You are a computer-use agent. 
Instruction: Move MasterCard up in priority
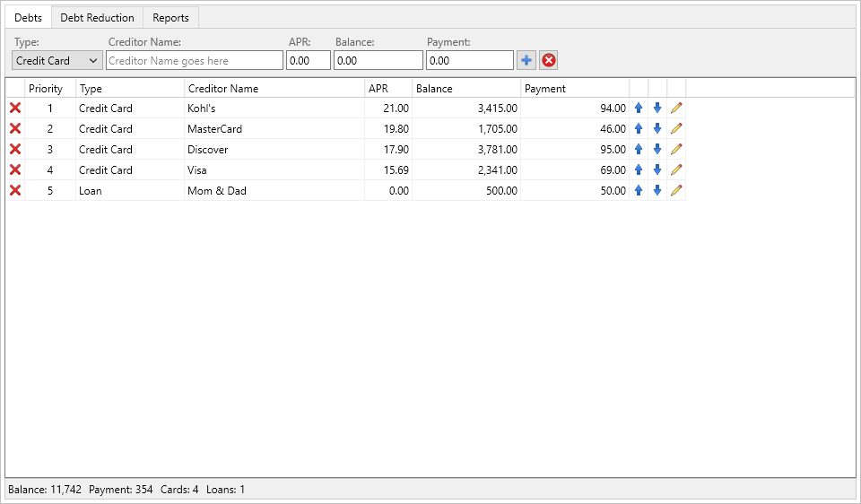coord(639,128)
